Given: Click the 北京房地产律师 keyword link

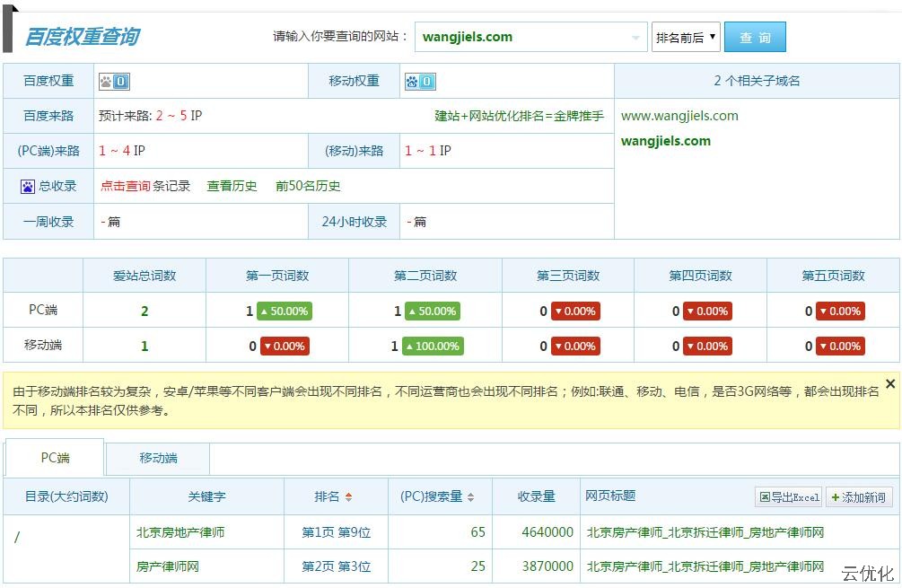Looking at the screenshot, I should click(180, 532).
